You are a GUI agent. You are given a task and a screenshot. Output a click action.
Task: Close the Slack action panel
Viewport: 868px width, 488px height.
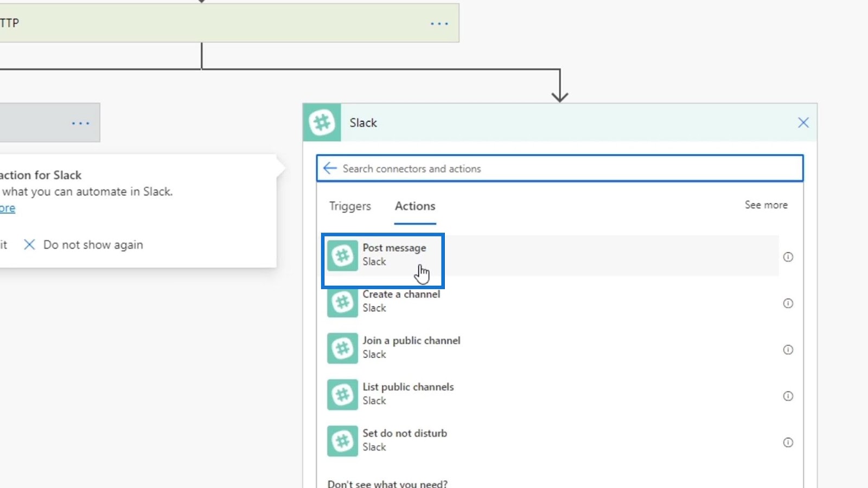(x=803, y=123)
